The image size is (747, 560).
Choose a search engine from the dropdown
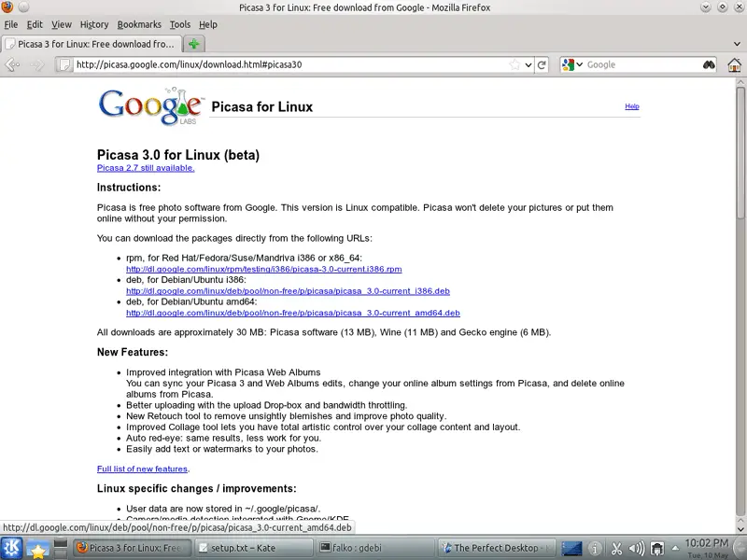point(571,64)
